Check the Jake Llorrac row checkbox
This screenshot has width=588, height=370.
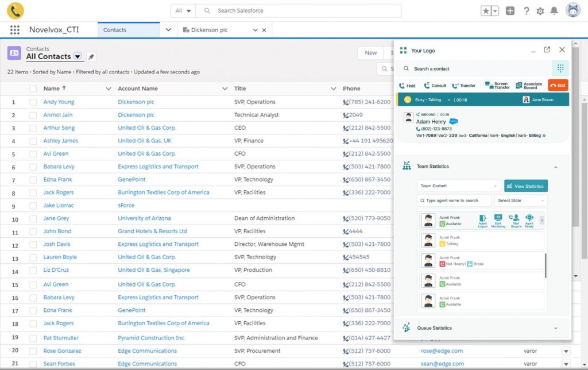[x=33, y=206]
